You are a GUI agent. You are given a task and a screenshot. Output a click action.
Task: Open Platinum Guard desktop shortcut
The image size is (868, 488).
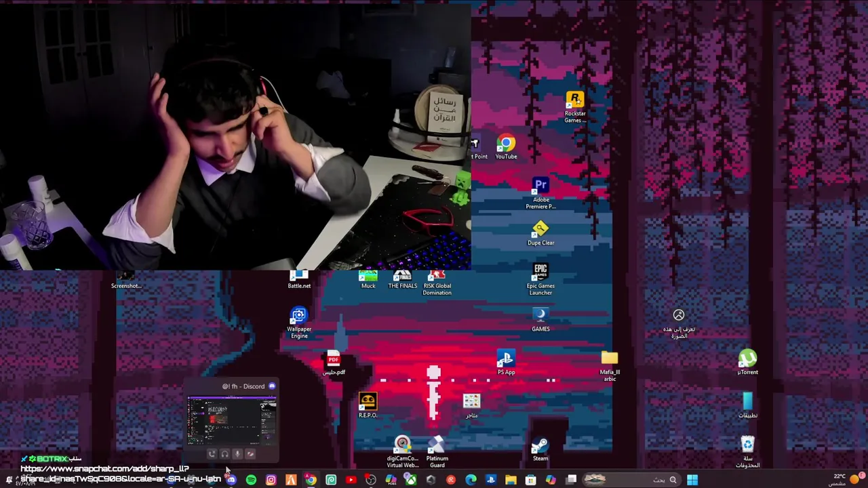pyautogui.click(x=437, y=452)
